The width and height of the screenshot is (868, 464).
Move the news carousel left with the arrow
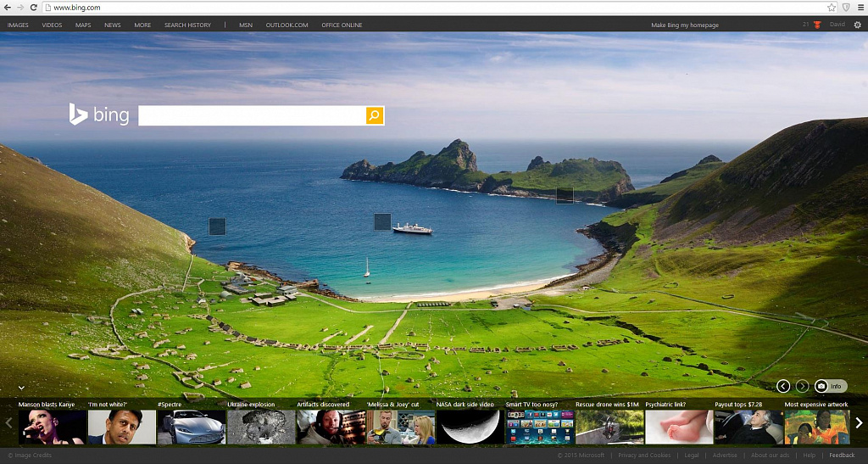tap(8, 423)
